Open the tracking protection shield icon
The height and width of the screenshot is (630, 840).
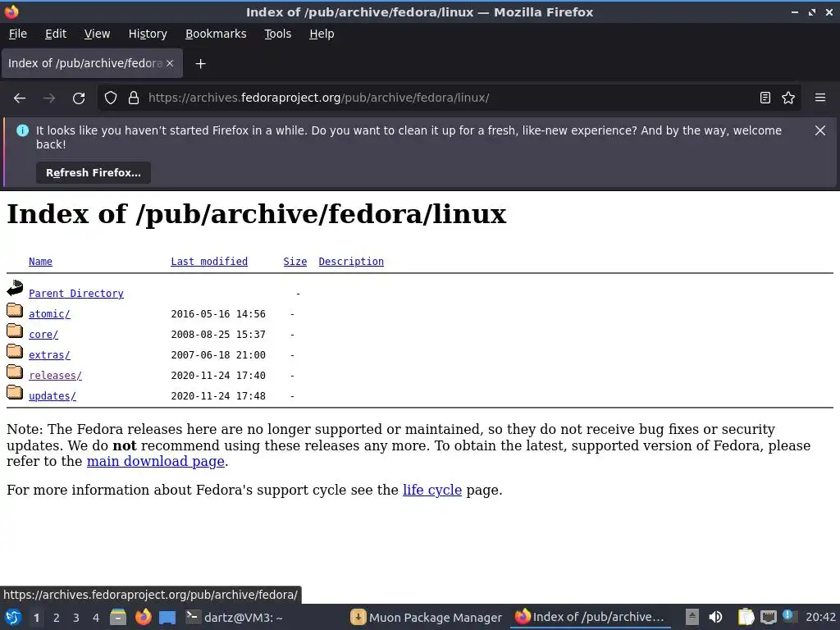[111, 98]
